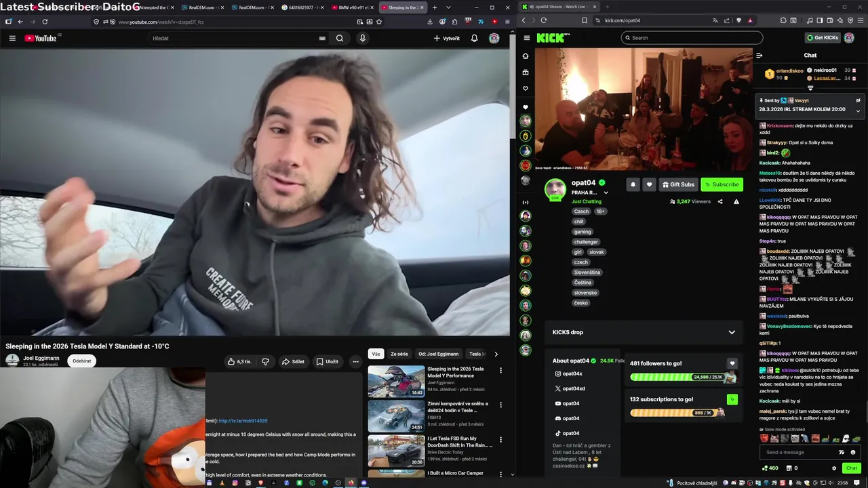The width and height of the screenshot is (868, 488).
Task: Open the YouTube on-screen keyboard icon
Action: tap(322, 38)
